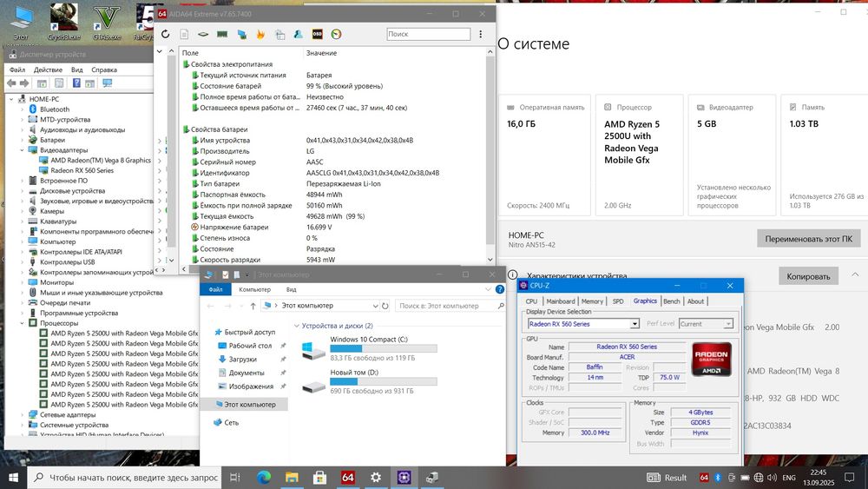Click the Microsoft Edge taskbar icon
The image size is (868, 489).
264,477
